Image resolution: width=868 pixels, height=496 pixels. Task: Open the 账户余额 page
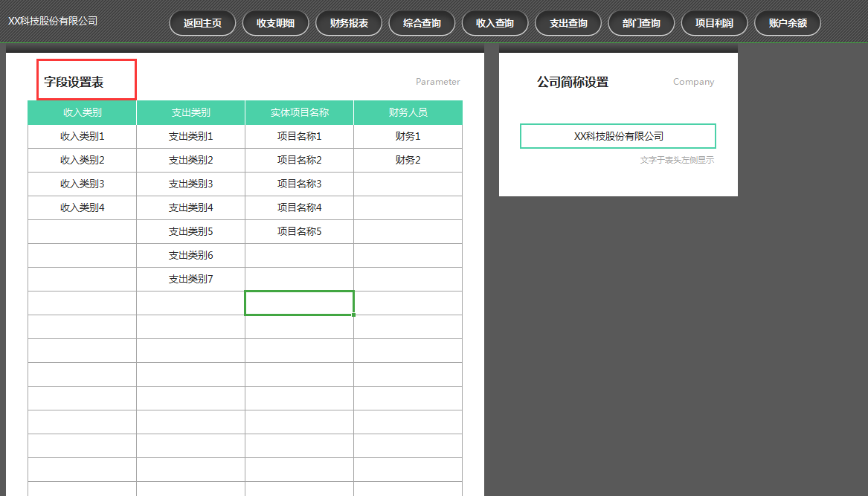[787, 23]
